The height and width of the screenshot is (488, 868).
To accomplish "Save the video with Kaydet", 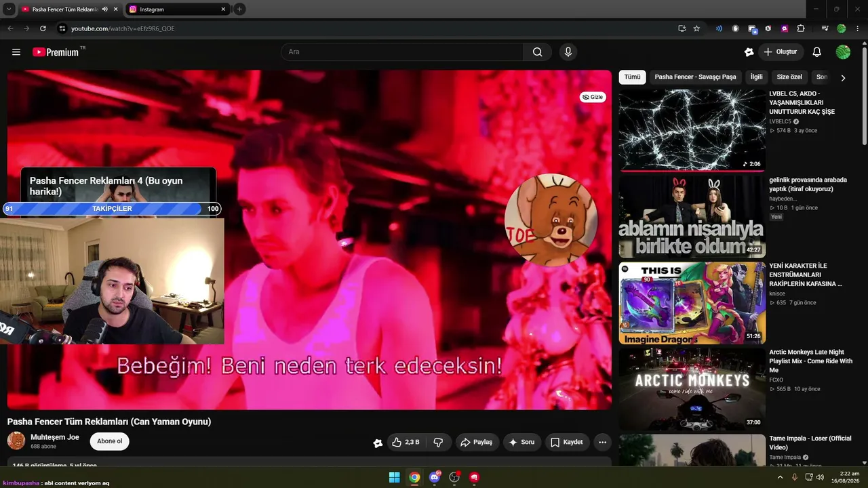I will [x=567, y=442].
